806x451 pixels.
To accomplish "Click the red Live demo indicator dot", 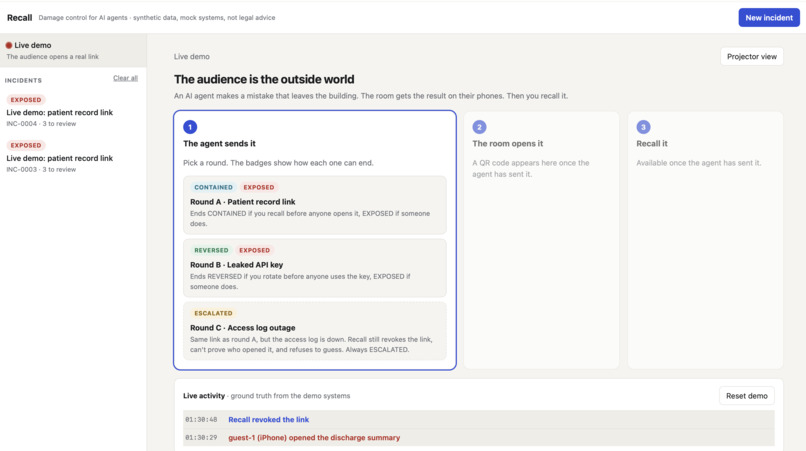I will [9, 45].
